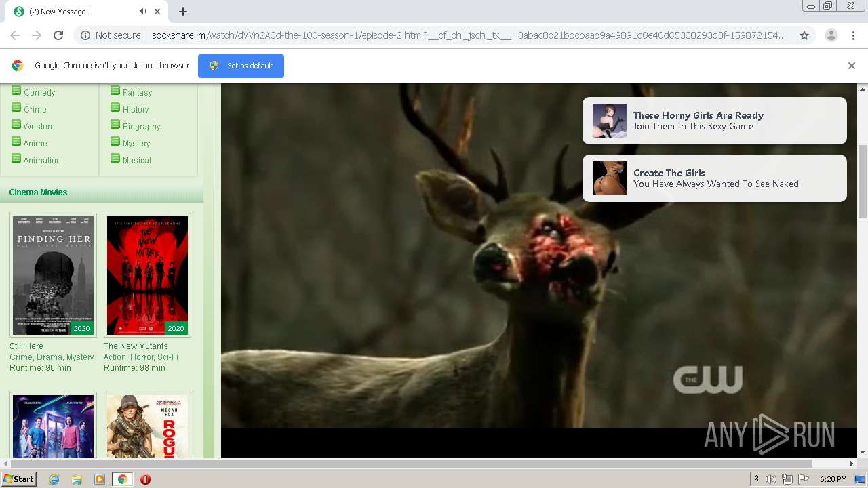Click the green icon beside Comedy

pos(16,90)
